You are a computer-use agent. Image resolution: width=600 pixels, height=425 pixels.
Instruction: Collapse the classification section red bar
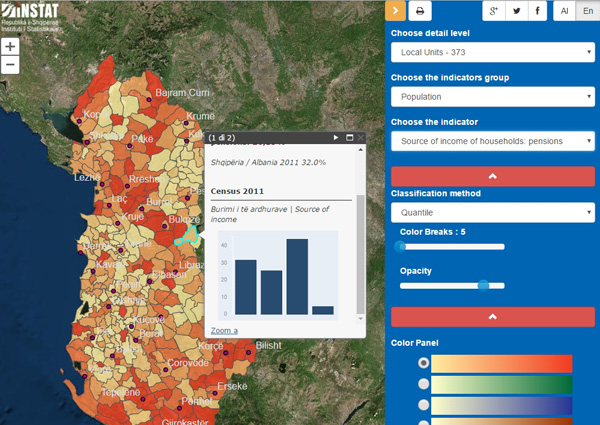(493, 176)
